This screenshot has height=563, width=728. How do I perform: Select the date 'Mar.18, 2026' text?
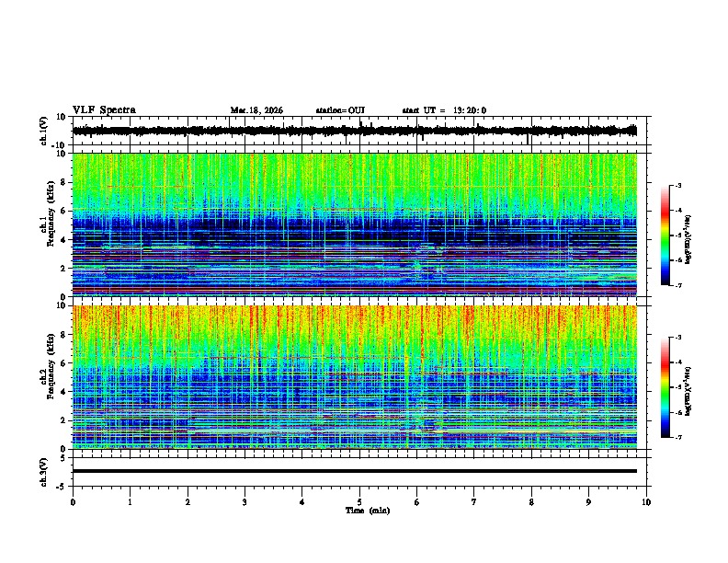tap(256, 110)
